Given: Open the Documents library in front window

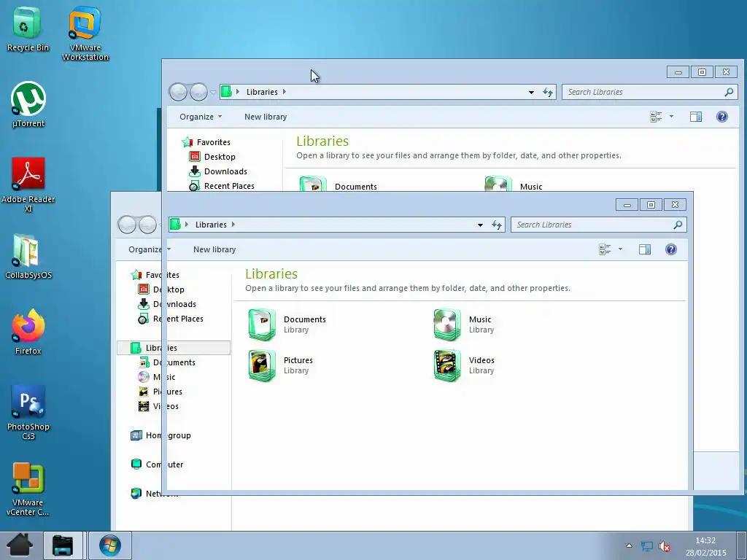Looking at the screenshot, I should [x=287, y=324].
